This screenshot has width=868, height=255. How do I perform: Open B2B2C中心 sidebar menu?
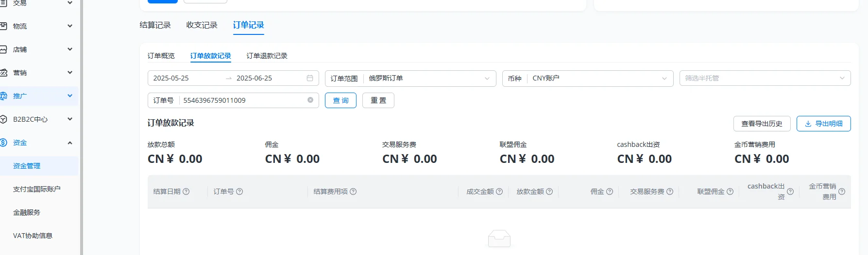pos(39,119)
